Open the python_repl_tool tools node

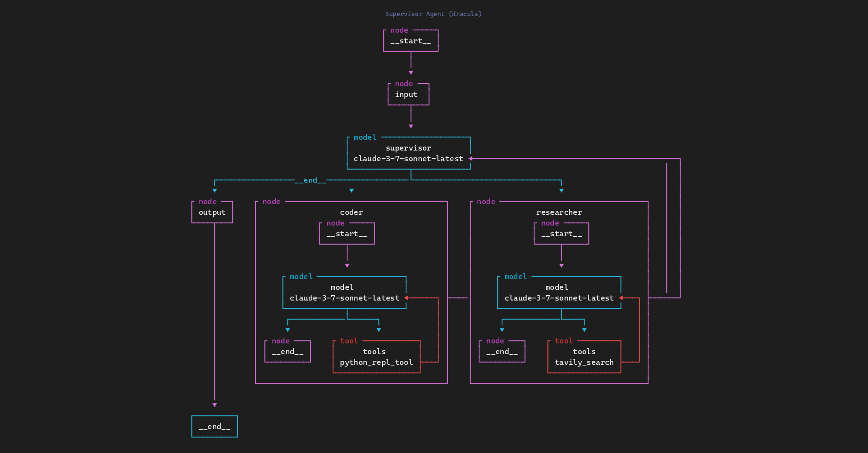(x=376, y=357)
